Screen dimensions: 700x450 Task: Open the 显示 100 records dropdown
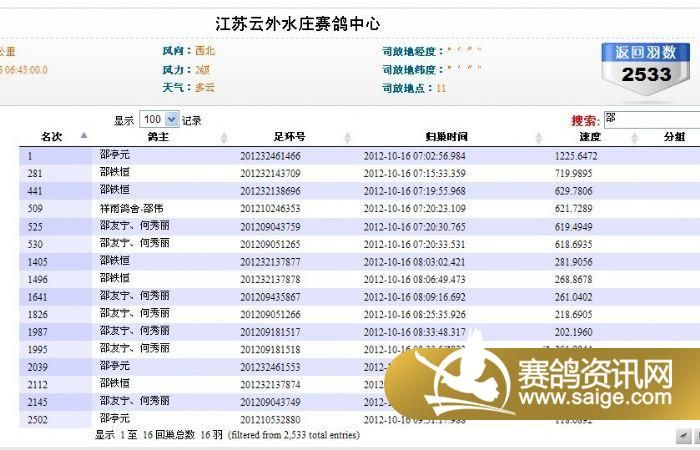159,119
